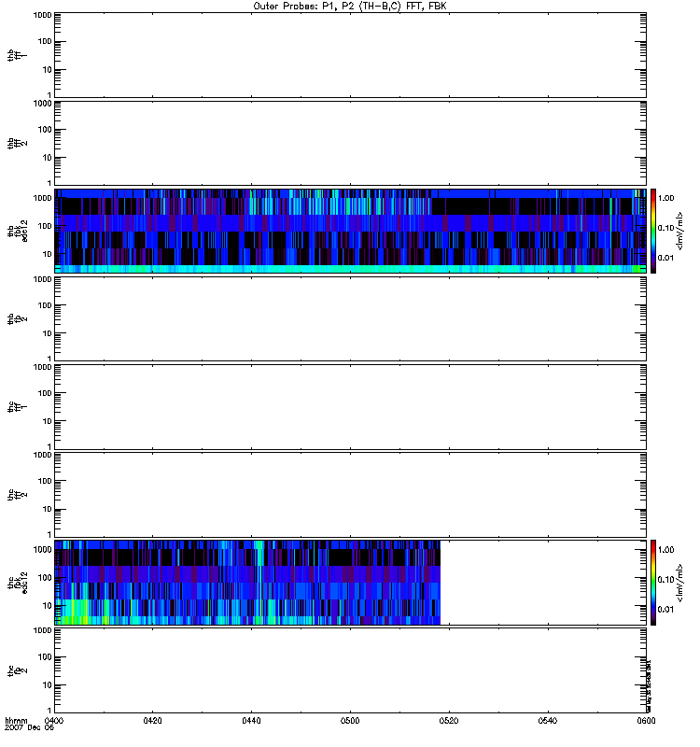This screenshot has height=747, width=700.
Task: Click the '10' y-axis tick of thb fff 1
Action: tap(47, 69)
